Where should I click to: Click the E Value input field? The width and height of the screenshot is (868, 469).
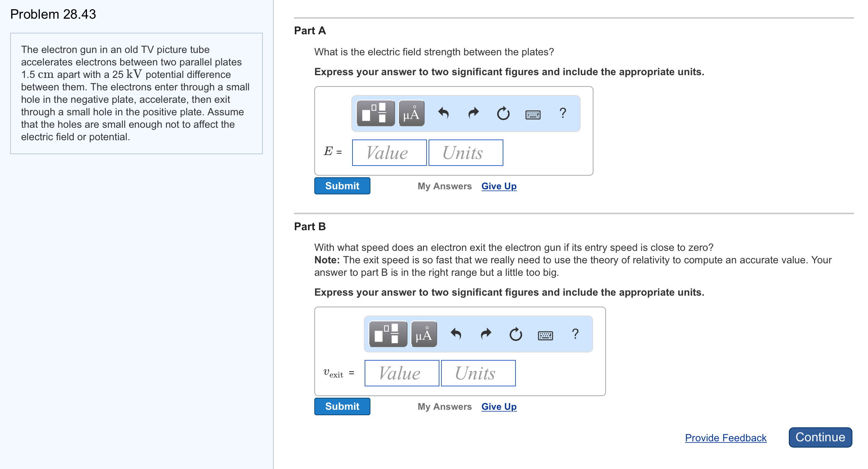[389, 153]
